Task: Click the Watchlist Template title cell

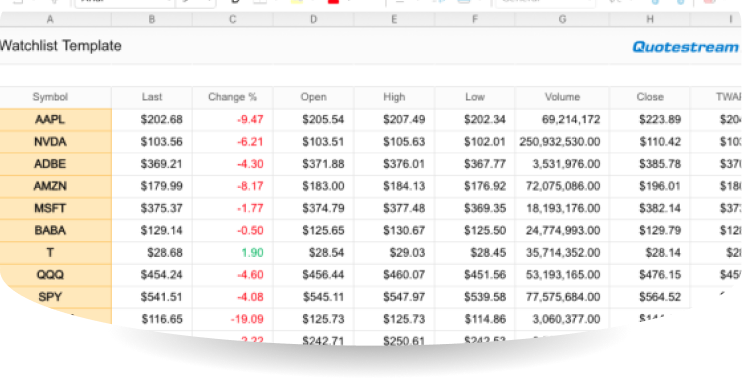Action: pos(61,46)
